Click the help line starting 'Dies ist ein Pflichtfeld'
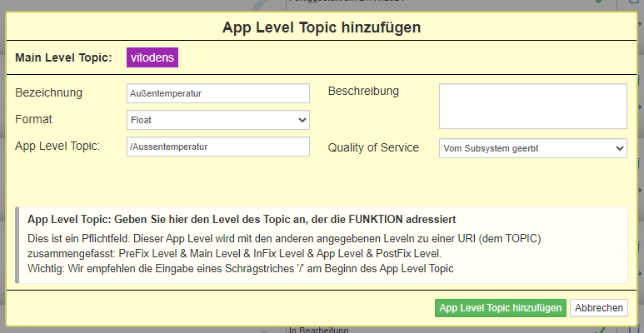This screenshot has height=333, width=644. tap(284, 239)
